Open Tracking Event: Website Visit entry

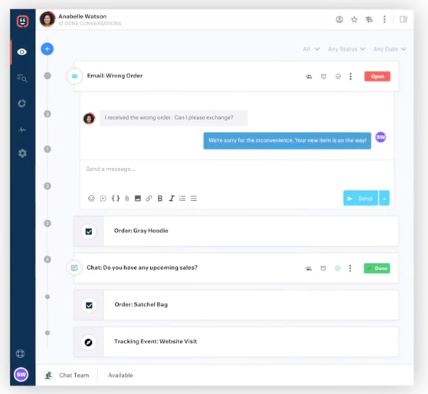236,342
